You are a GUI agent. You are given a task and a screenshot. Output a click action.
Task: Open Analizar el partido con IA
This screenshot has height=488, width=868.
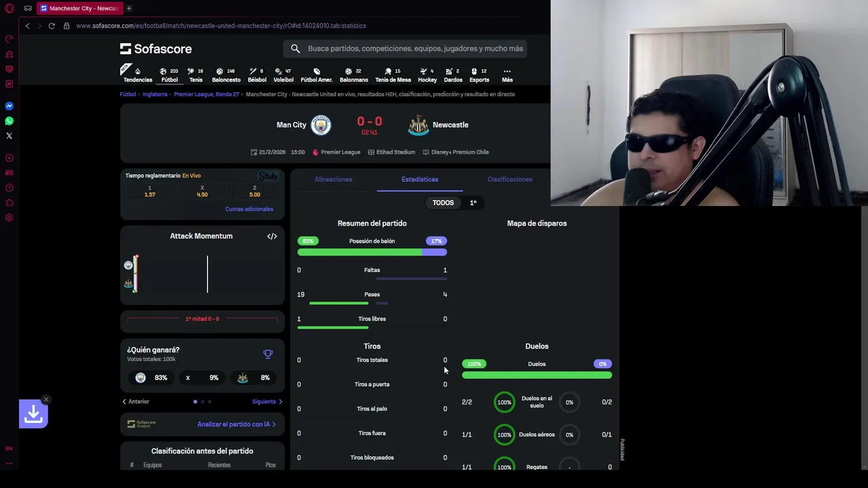tap(236, 424)
